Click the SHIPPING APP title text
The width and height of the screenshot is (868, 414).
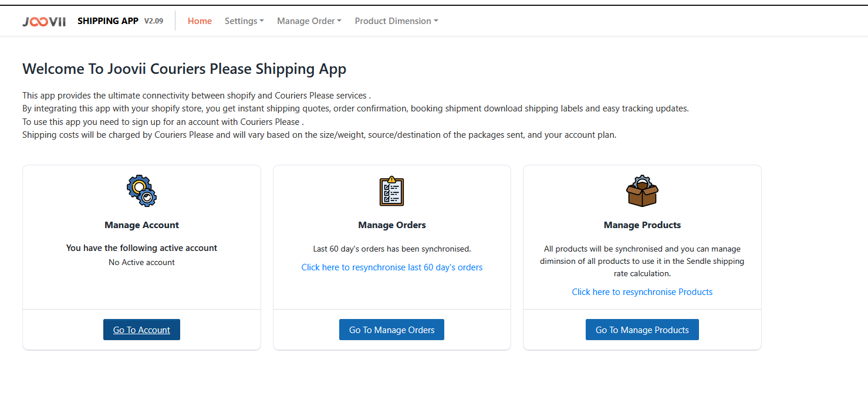tap(108, 21)
